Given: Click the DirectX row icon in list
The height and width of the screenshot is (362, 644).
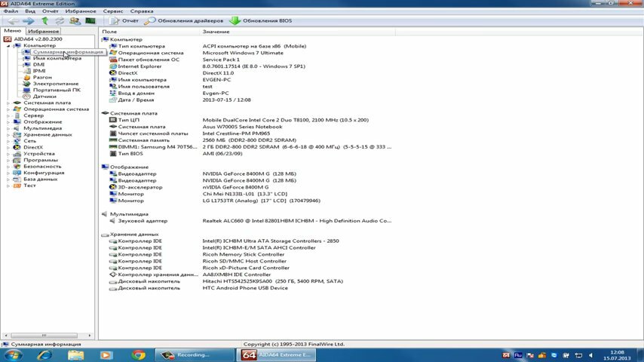Looking at the screenshot, I should [113, 72].
